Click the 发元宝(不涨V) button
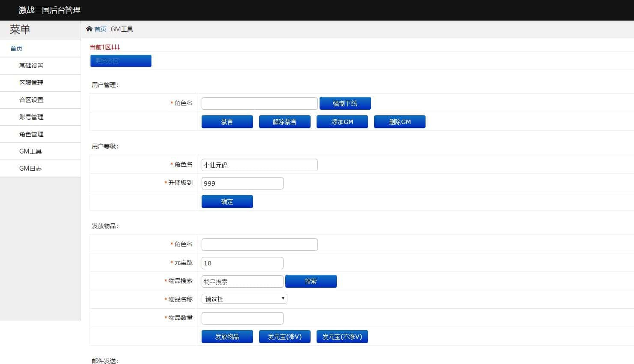 click(x=342, y=337)
